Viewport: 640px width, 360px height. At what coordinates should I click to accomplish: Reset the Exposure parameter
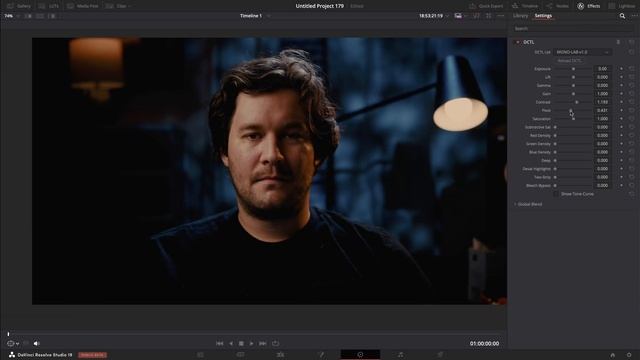[631, 69]
